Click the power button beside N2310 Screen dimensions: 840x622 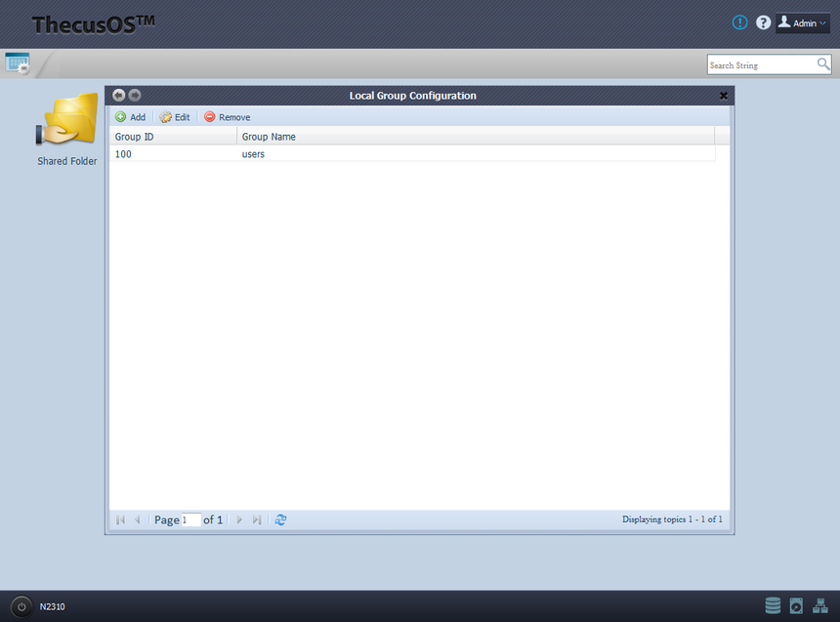(x=21, y=606)
